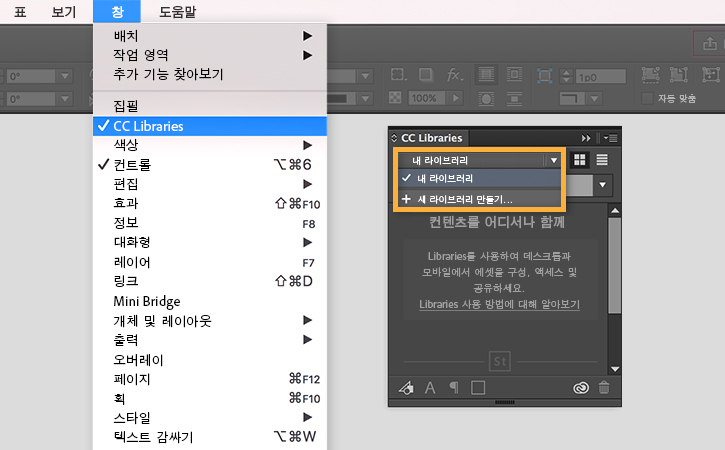Click the corner shape preview icon with blue handles
This screenshot has width=725, height=450.
[x=545, y=76]
